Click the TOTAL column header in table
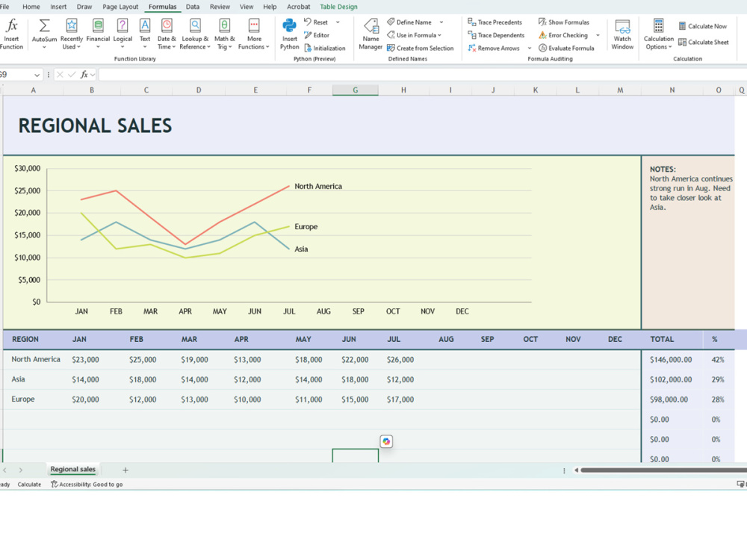Screen dimensions: 747x560 click(662, 340)
